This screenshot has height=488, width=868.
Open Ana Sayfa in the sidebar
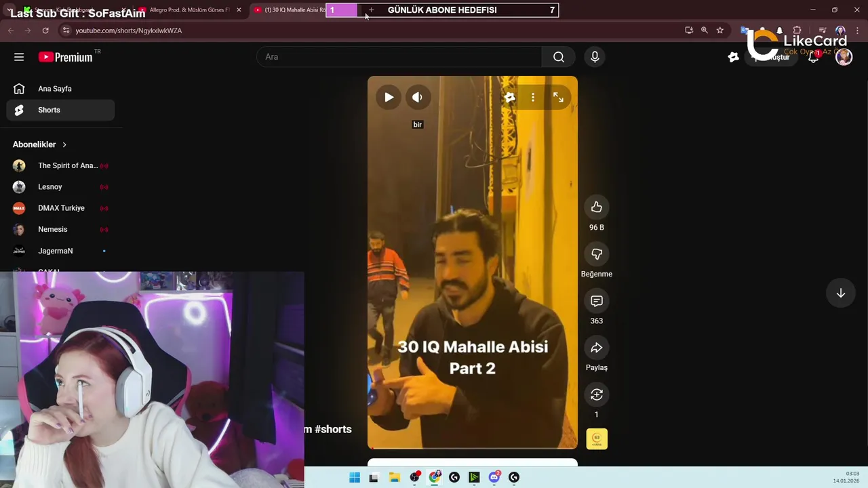coord(60,89)
